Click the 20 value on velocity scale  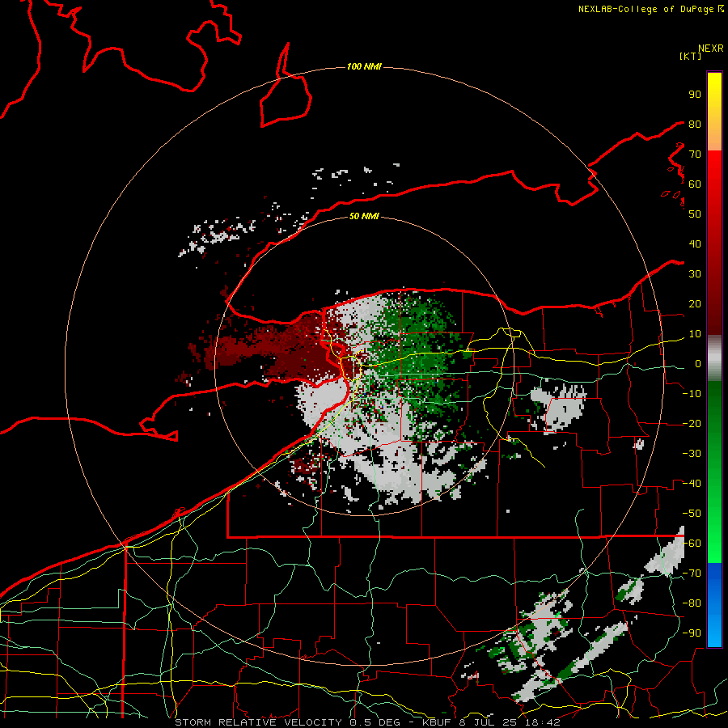[695, 303]
